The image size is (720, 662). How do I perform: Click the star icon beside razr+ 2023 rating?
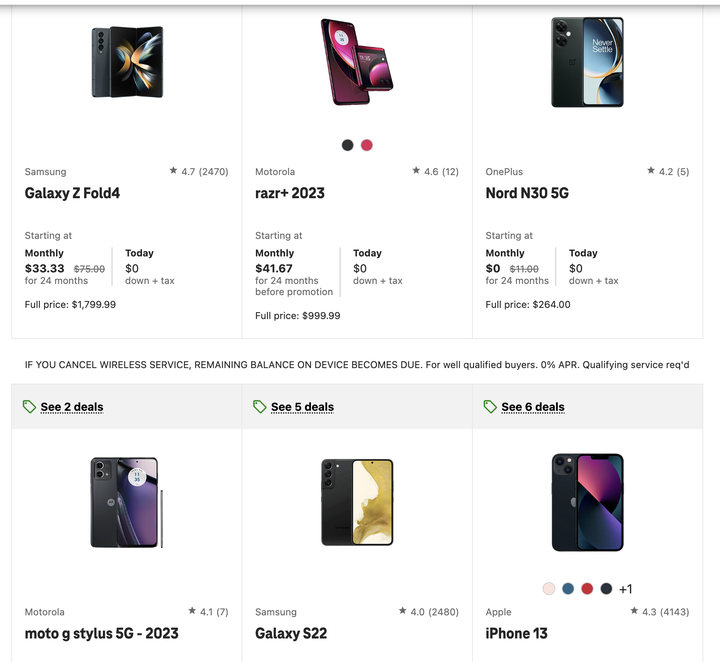(416, 170)
